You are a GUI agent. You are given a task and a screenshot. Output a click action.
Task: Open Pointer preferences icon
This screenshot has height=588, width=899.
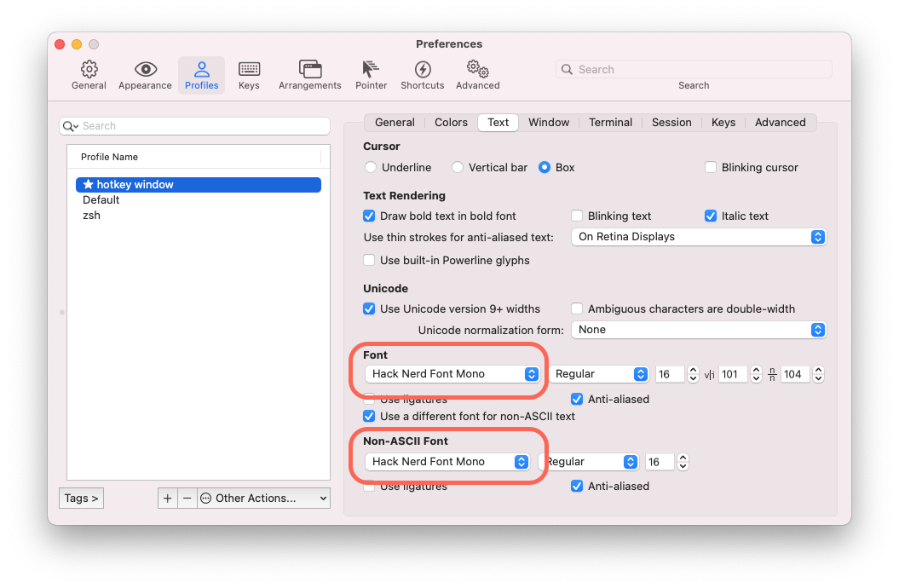pyautogui.click(x=371, y=69)
